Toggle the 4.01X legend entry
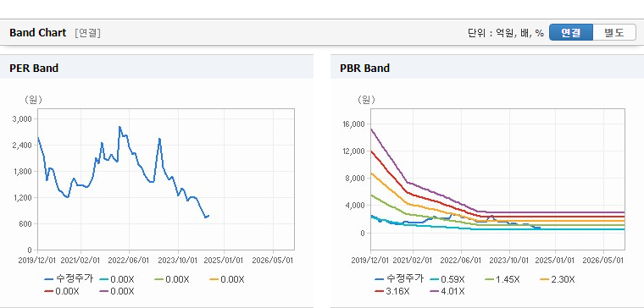 click(x=447, y=292)
